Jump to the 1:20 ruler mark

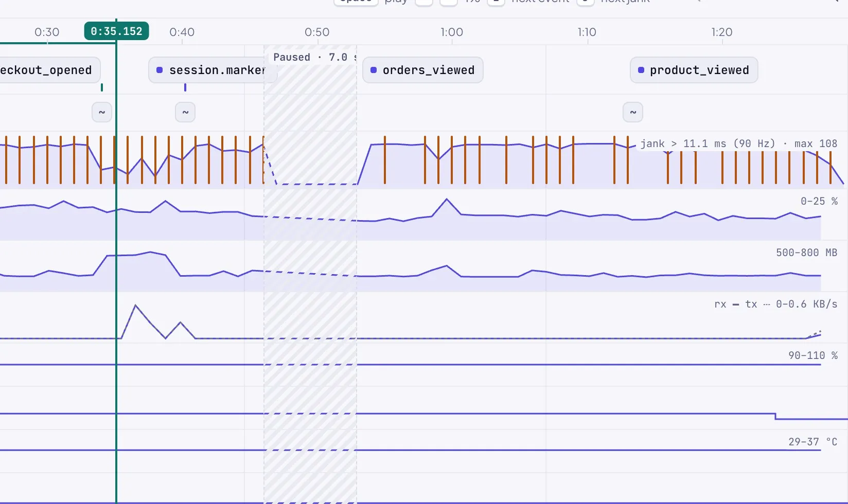[x=722, y=32]
